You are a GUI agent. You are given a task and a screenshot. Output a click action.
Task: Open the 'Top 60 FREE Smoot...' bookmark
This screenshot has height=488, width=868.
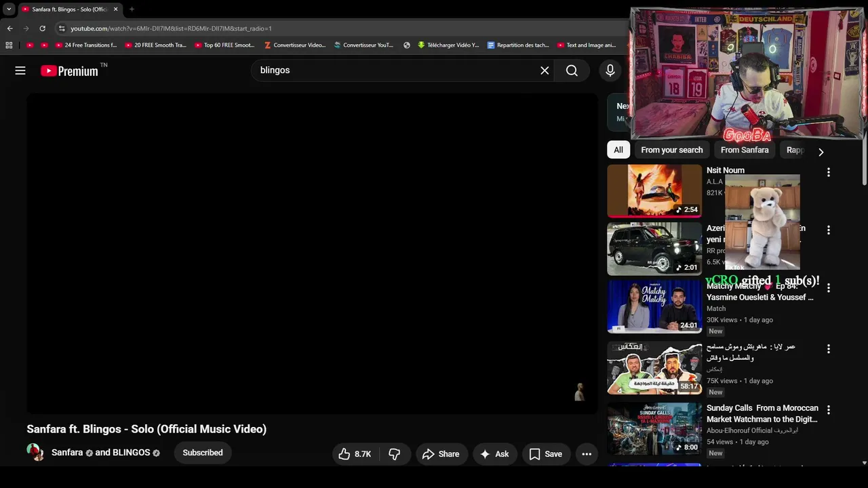tap(224, 45)
